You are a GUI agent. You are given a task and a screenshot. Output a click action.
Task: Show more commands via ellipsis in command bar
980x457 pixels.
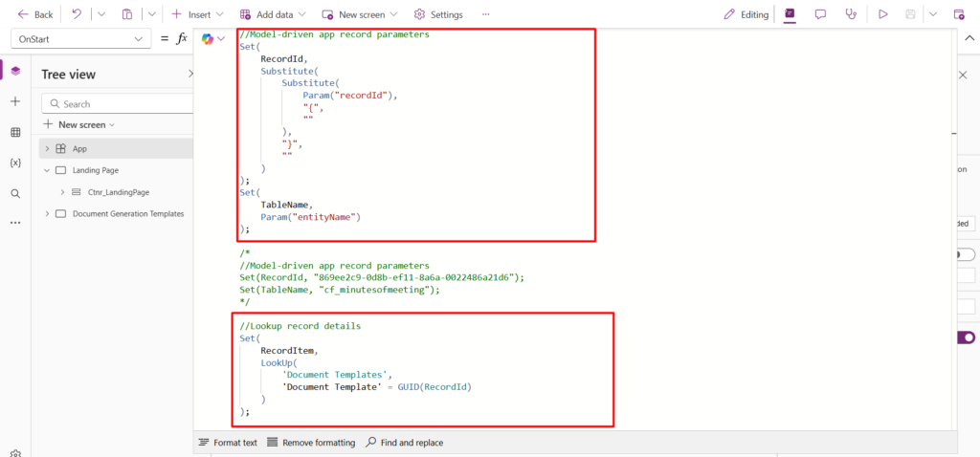click(485, 14)
